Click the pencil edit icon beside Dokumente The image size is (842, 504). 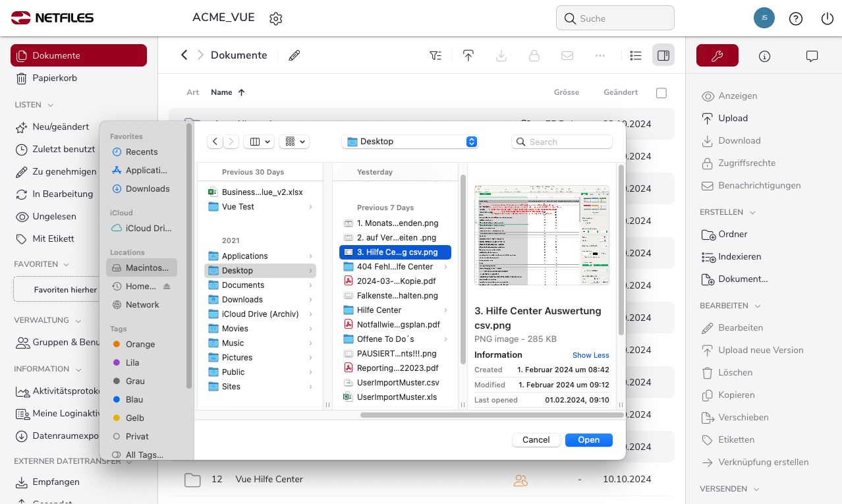[x=295, y=55]
